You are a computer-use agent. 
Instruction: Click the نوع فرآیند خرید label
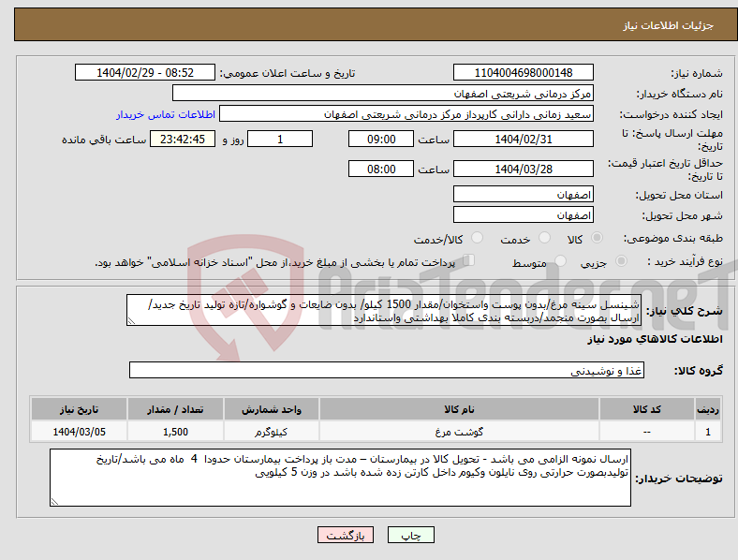tap(685, 261)
